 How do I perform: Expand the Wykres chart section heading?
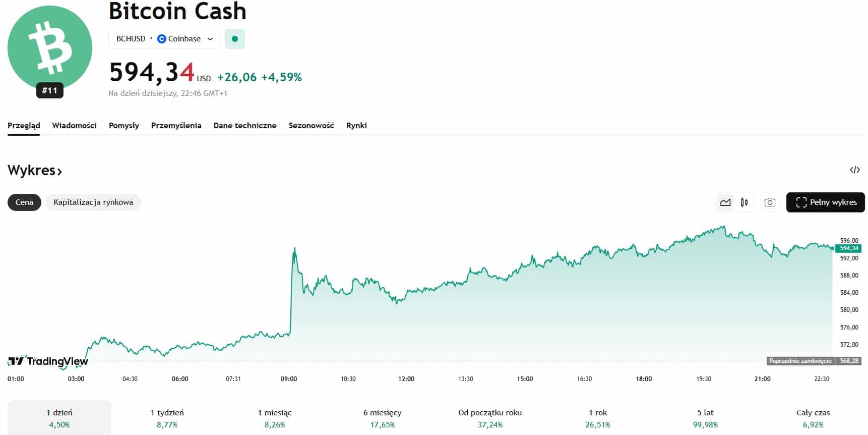pos(35,171)
